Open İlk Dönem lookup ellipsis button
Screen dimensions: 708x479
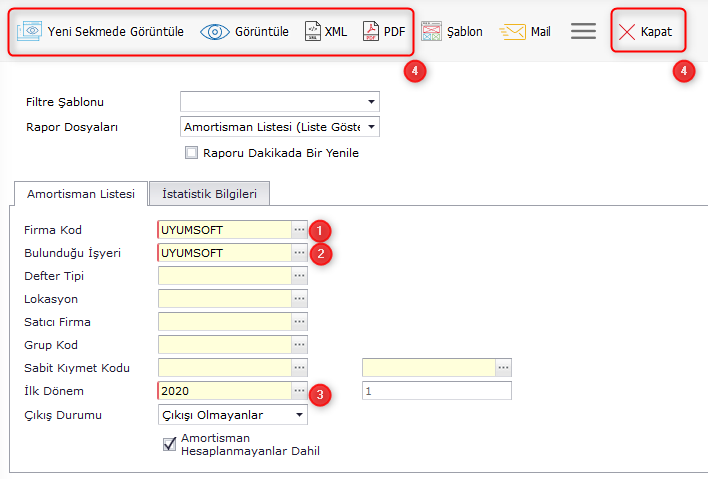299,391
